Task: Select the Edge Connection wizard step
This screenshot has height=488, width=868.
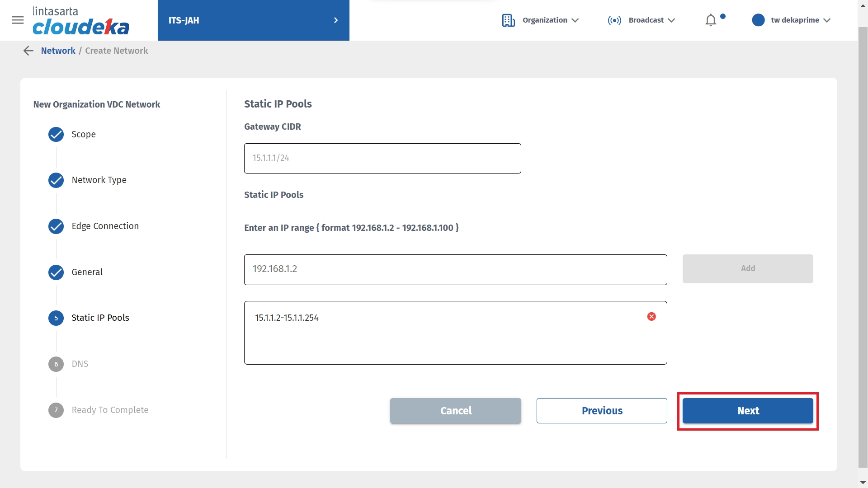Action: pos(105,226)
